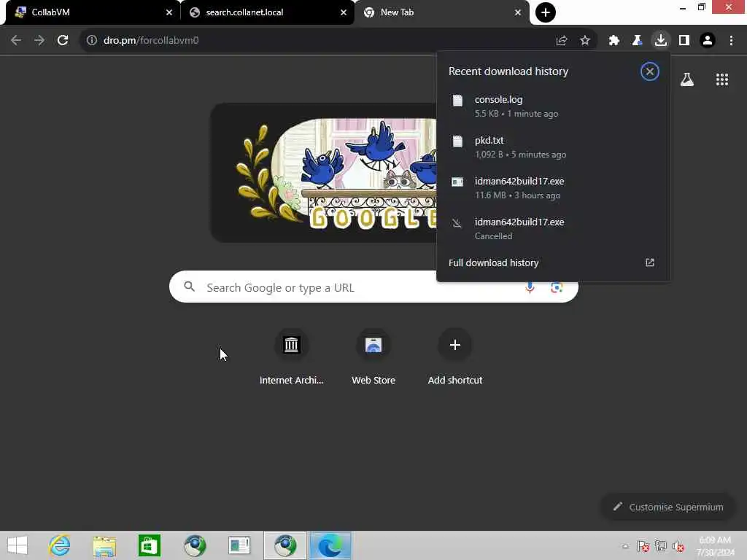Open Full download history
747x560 pixels.
pos(553,262)
